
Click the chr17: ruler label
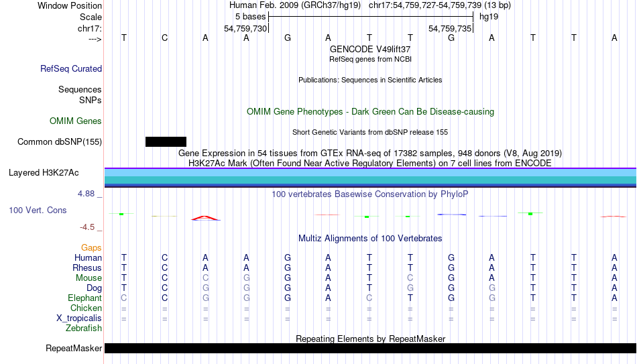tap(89, 28)
